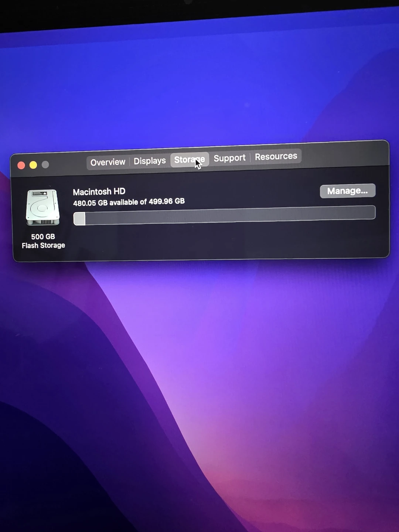Click the '500 GB' label under drive

43,237
